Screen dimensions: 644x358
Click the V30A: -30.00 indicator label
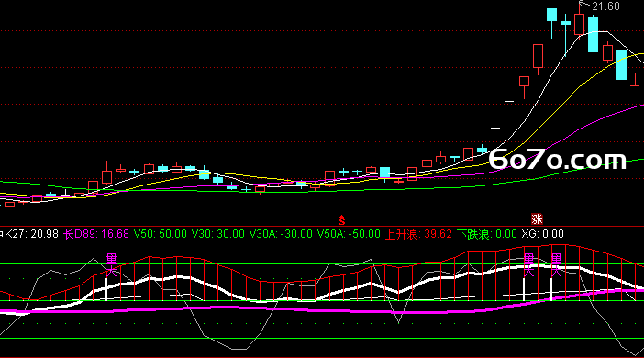(281, 234)
